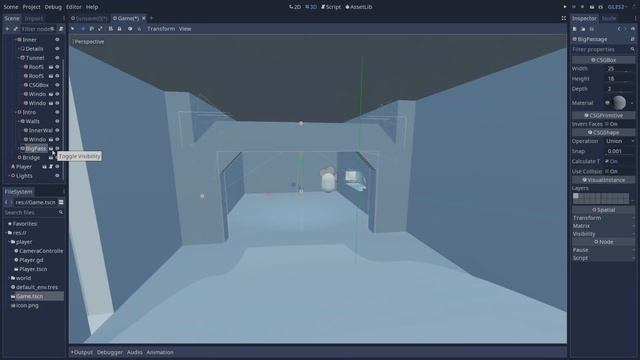
Task: Stop the running scene
Action: 582,7
